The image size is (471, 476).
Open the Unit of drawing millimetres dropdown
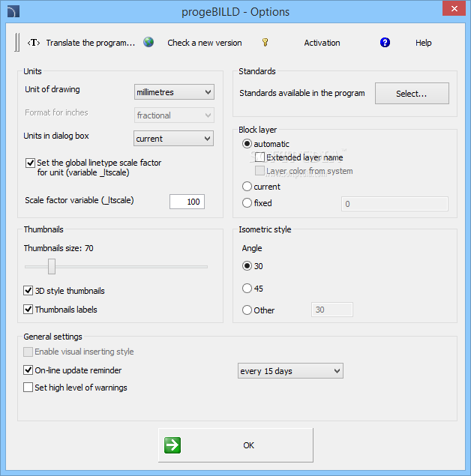[x=174, y=92]
